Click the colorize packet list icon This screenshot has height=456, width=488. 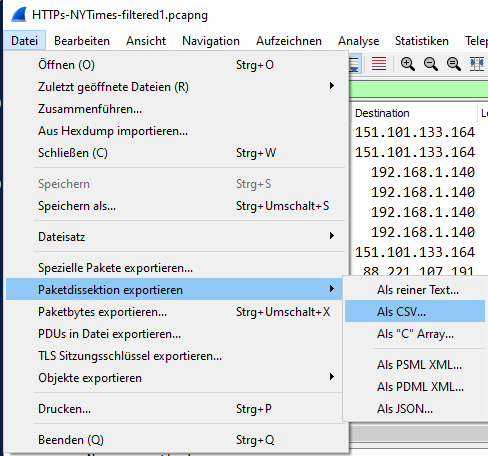[x=379, y=64]
